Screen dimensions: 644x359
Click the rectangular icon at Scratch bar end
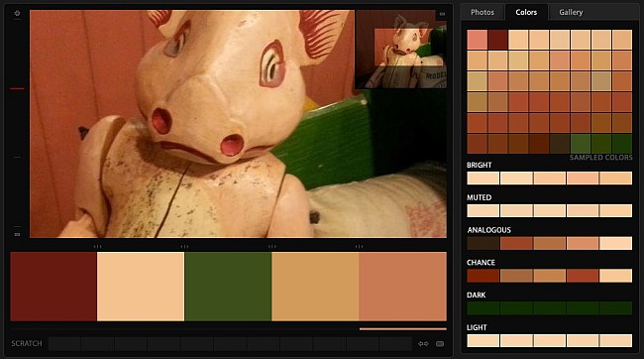440,344
